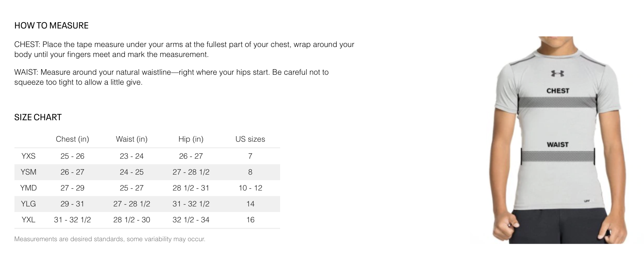Select the YMD size row label
The height and width of the screenshot is (273, 644).
[x=29, y=188]
